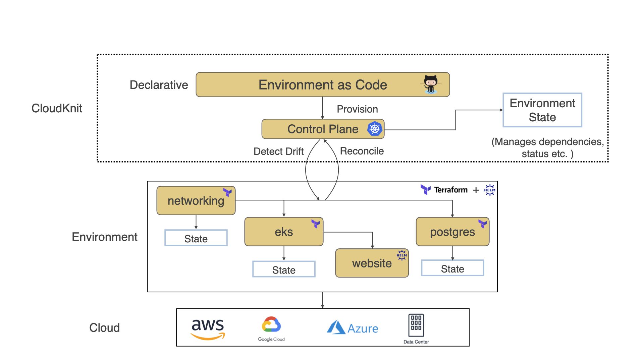Click the 'Terraform' word in the legend
644x362 pixels.
coord(451,190)
